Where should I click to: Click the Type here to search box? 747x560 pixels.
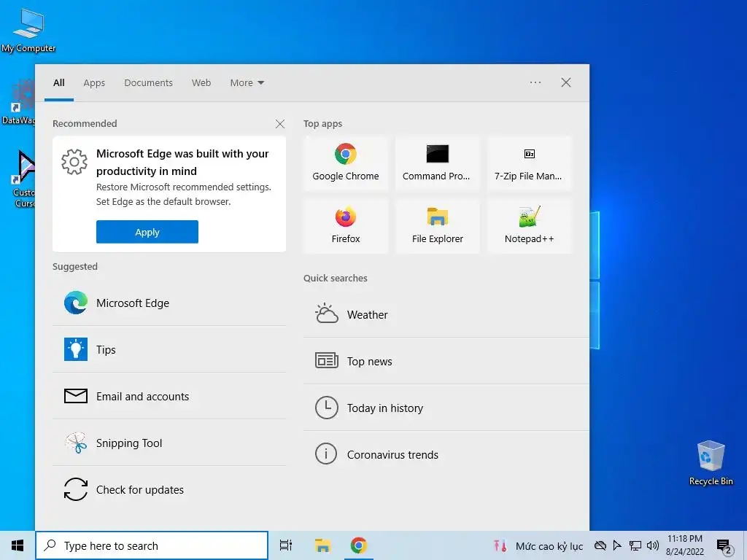pyautogui.click(x=152, y=545)
